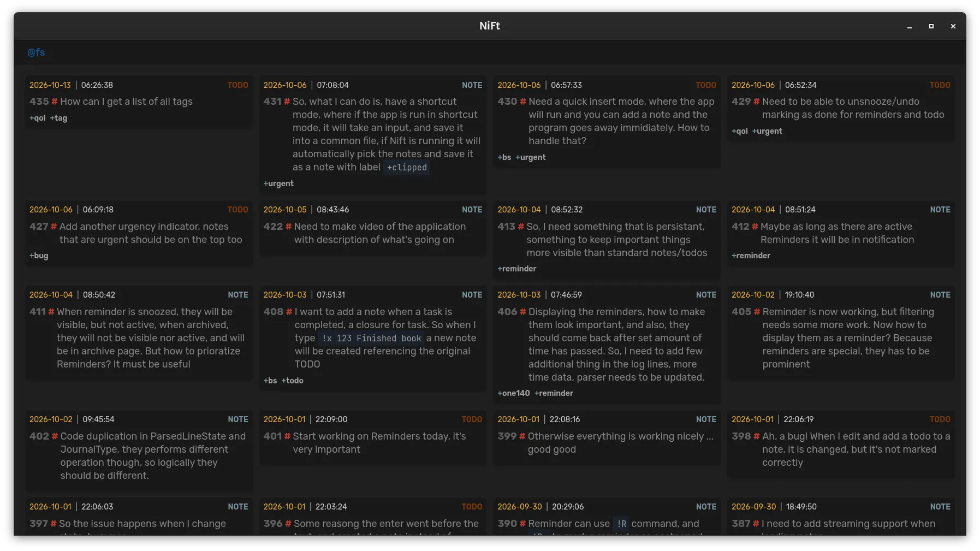Click the +bs tag on note 408
980x551 pixels.
[x=270, y=381]
